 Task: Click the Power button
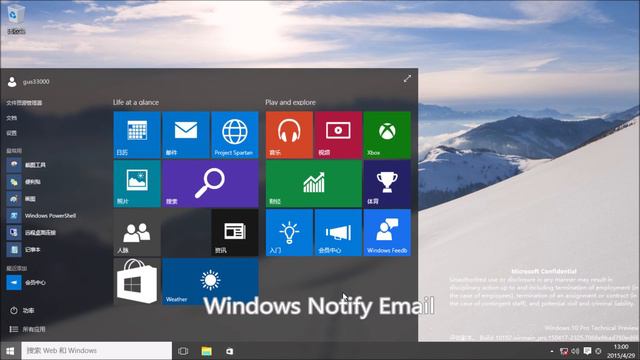(x=22, y=311)
